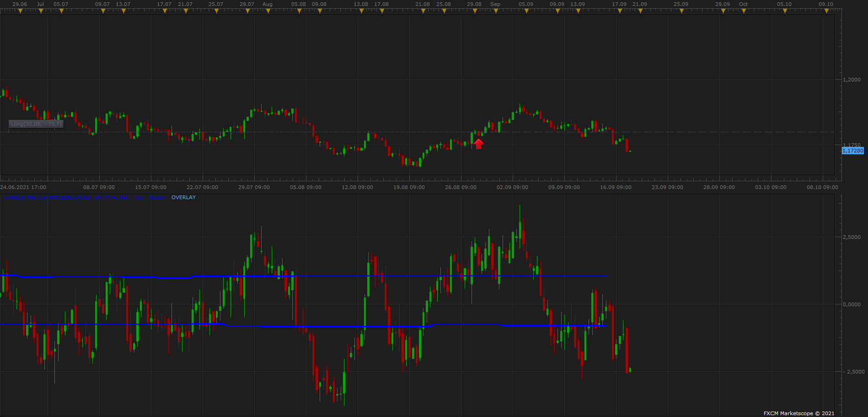This screenshot has height=417, width=868.
Task: Select the orange marker under 17.07
Action: tap(165, 11)
